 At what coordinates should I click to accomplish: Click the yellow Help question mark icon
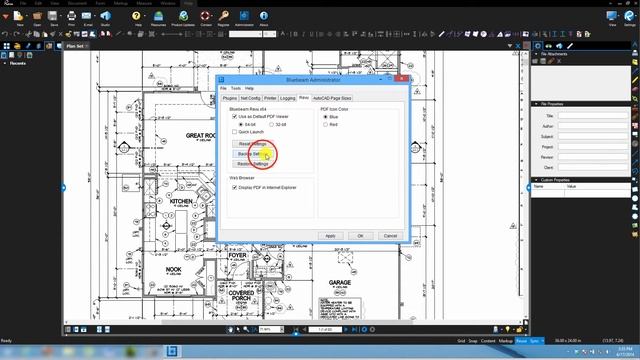137,16
